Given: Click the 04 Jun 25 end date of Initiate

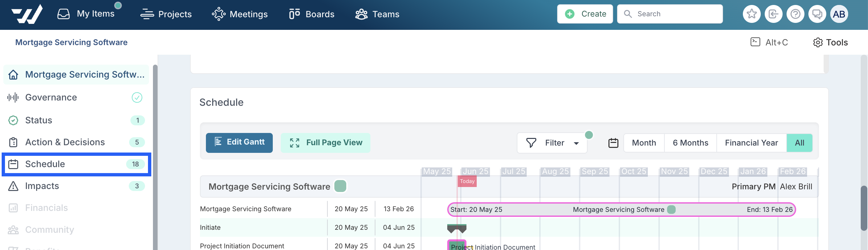Looking at the screenshot, I should (x=399, y=227).
